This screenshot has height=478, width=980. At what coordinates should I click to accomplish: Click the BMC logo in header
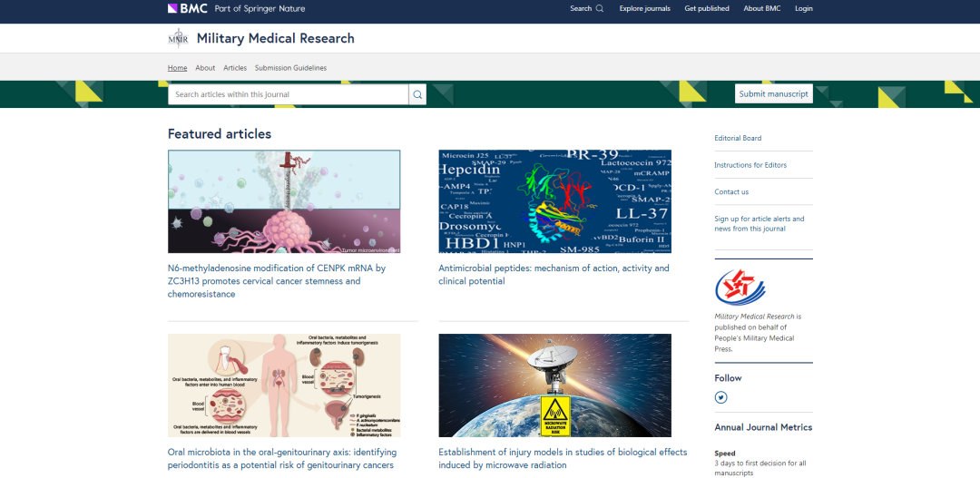(188, 8)
